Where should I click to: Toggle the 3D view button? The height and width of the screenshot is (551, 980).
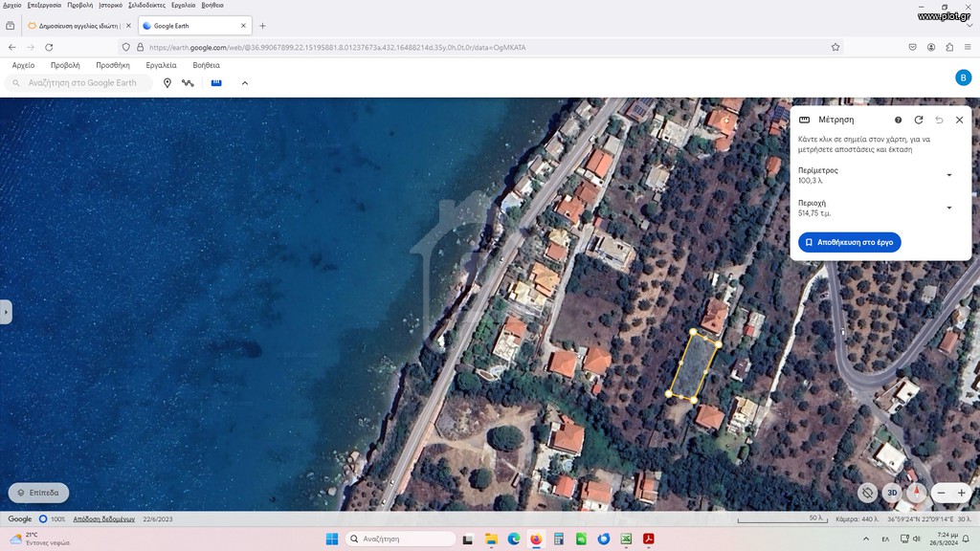[x=892, y=493]
